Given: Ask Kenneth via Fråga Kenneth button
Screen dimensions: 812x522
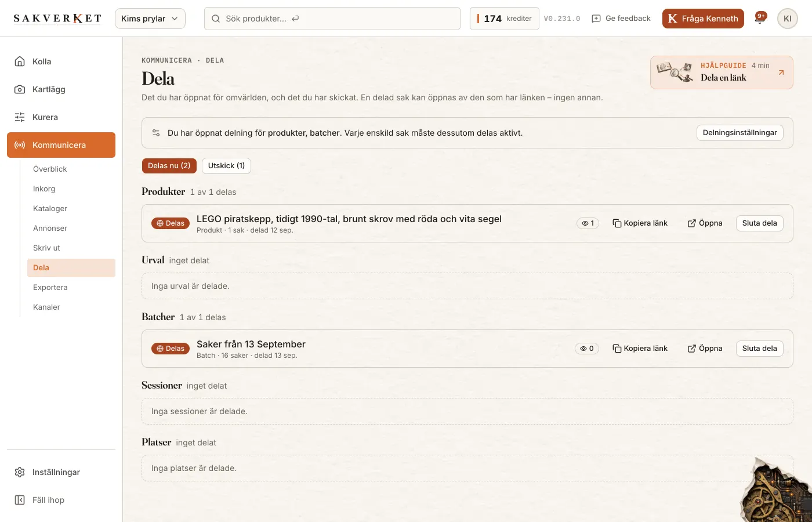Looking at the screenshot, I should [x=703, y=19].
